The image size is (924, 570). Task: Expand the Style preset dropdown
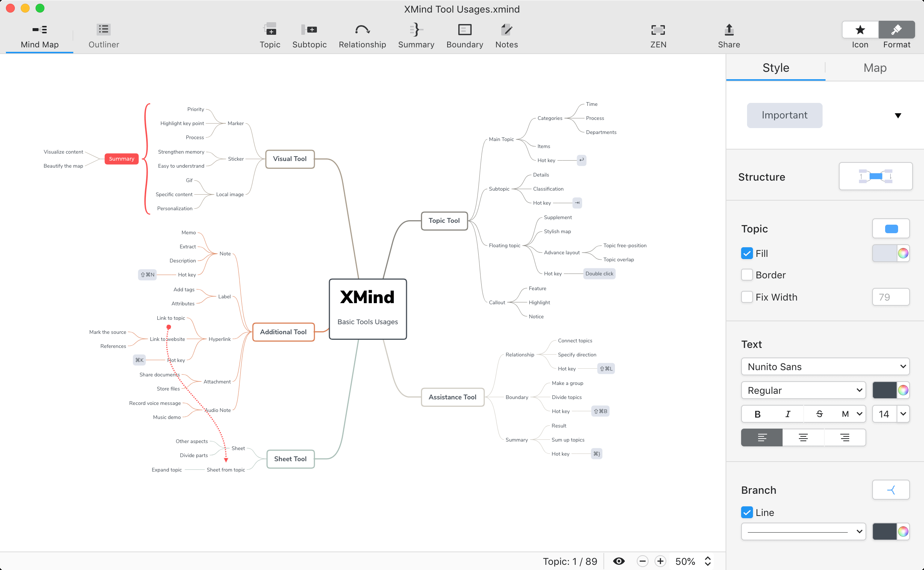[895, 115]
